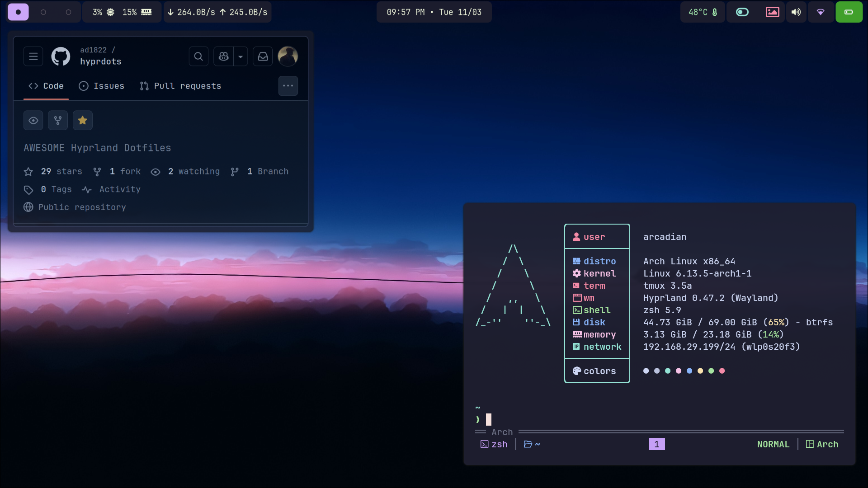Click the terminal prompt cursor
This screenshot has height=488, width=868.
tap(489, 420)
